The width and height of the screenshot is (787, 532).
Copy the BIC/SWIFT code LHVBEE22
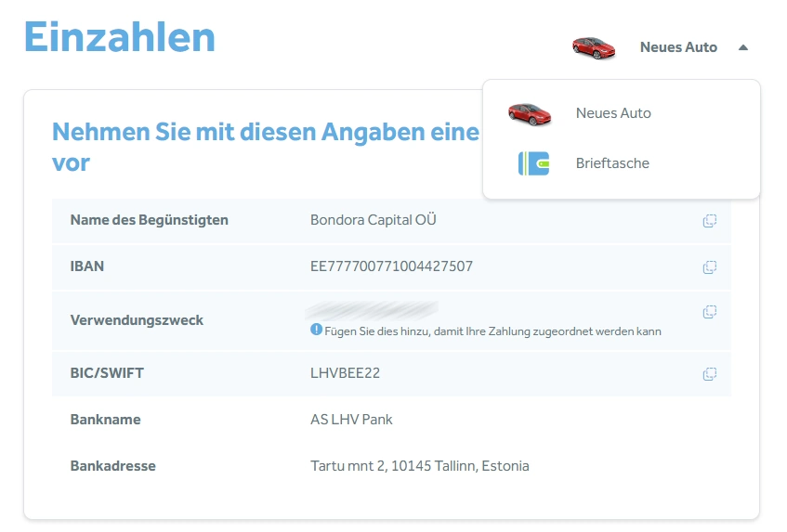pyautogui.click(x=709, y=374)
